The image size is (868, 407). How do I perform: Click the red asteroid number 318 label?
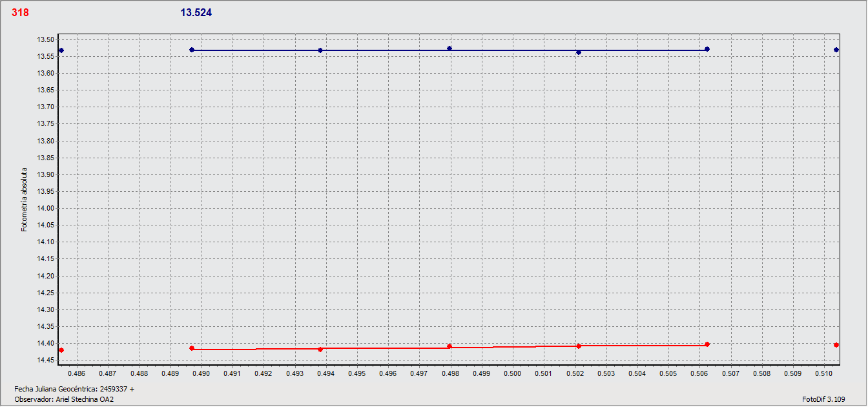pyautogui.click(x=19, y=11)
